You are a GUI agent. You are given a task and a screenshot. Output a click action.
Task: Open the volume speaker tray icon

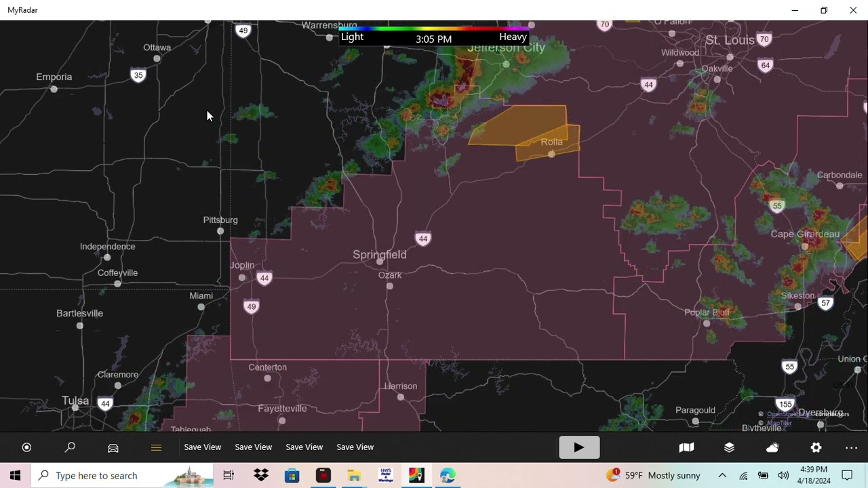783,476
